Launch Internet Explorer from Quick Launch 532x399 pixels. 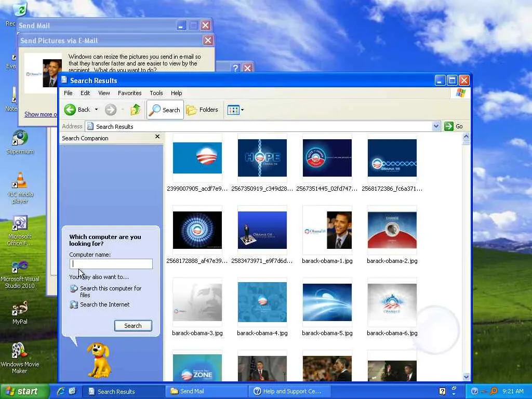(x=61, y=391)
